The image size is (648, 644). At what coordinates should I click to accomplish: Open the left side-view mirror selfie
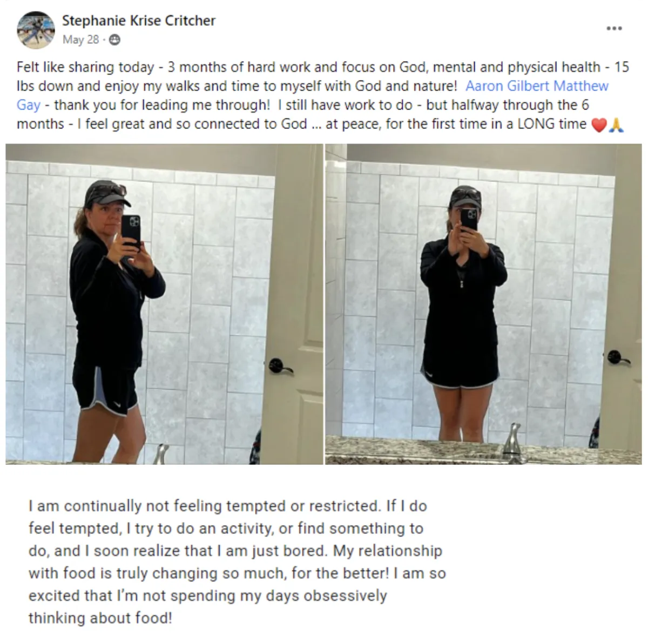pyautogui.click(x=164, y=304)
